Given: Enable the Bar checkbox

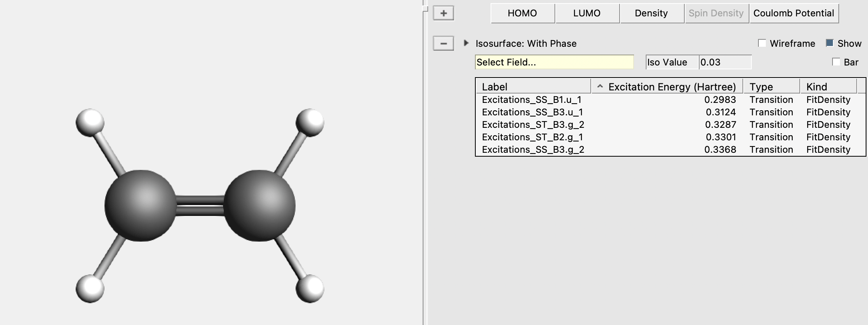Looking at the screenshot, I should click(x=836, y=62).
